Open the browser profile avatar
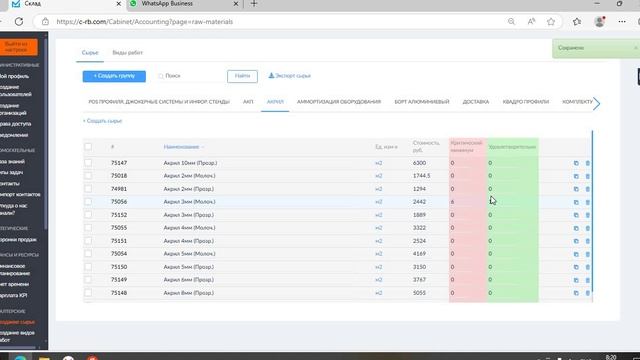Image resolution: width=640 pixels, height=360 pixels. point(600,22)
